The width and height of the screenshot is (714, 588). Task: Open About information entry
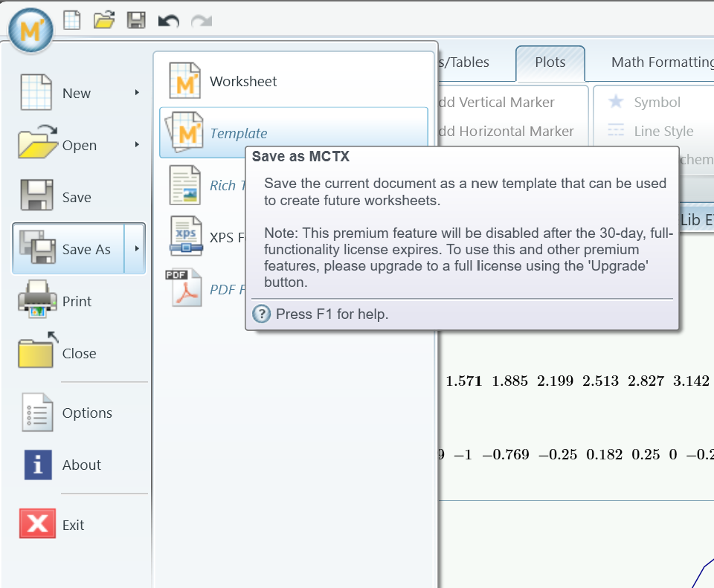(81, 465)
